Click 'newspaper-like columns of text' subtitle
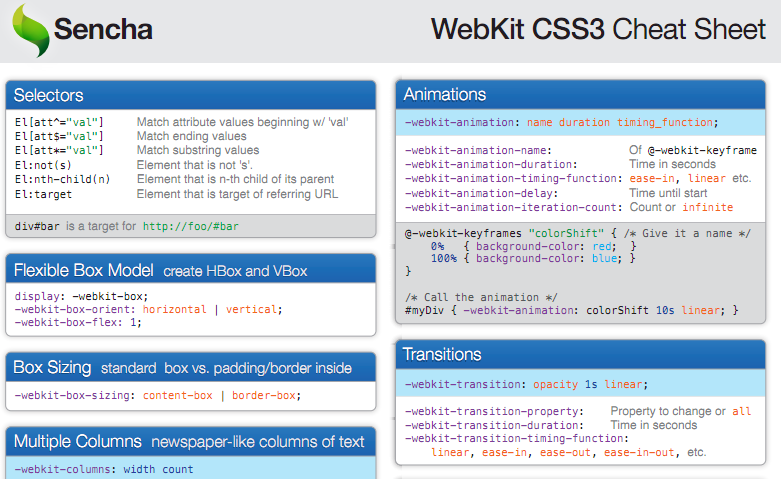Image resolution: width=781 pixels, height=479 pixels. (258, 442)
